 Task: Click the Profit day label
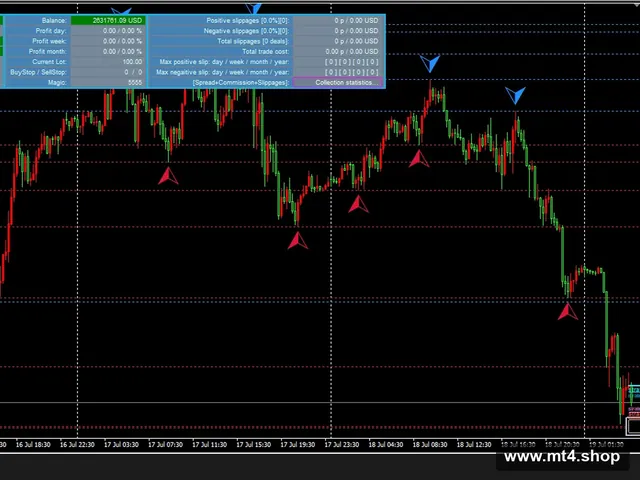coord(51,31)
